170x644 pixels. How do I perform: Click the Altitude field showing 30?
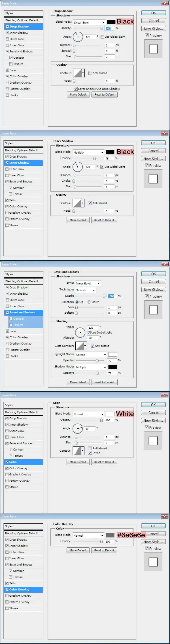pyautogui.click(x=93, y=338)
